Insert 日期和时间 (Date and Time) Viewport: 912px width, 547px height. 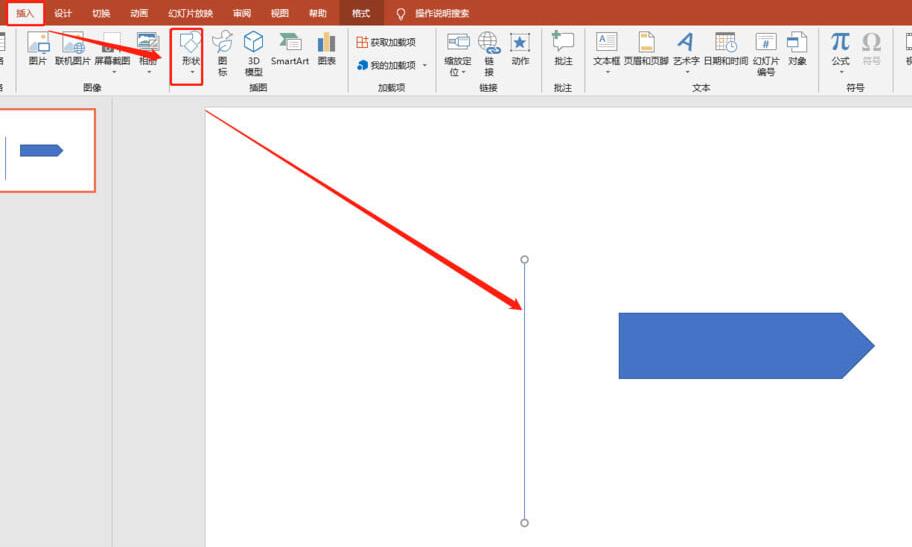(725, 48)
